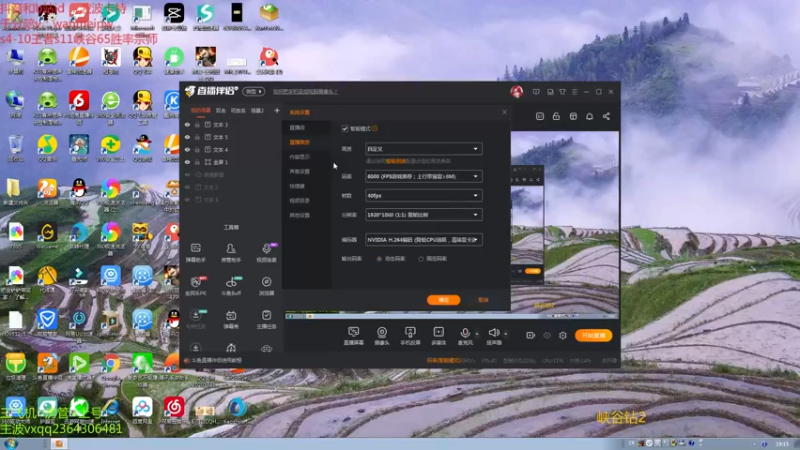The image size is (800, 450).
Task: Click the lock icon on 文本 3 row
Action: point(197,124)
